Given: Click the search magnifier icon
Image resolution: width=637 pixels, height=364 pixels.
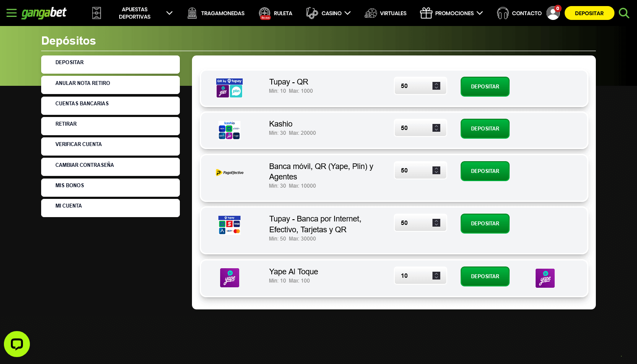Looking at the screenshot, I should [x=624, y=13].
